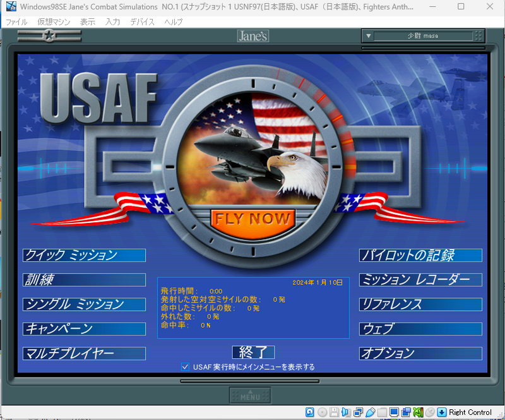The image size is (505, 420).
Task: Click the Right Control host key label
Action: [x=470, y=412]
